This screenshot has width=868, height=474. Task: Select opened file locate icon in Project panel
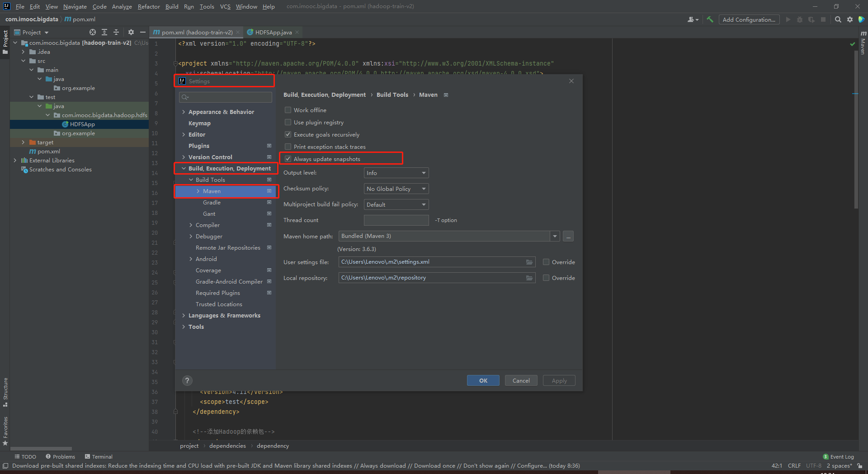[x=93, y=32]
